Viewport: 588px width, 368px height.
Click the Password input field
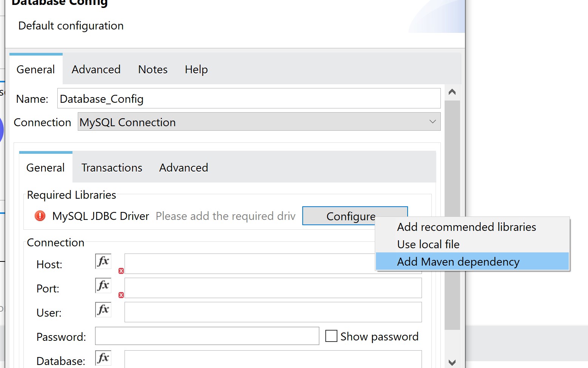(207, 336)
